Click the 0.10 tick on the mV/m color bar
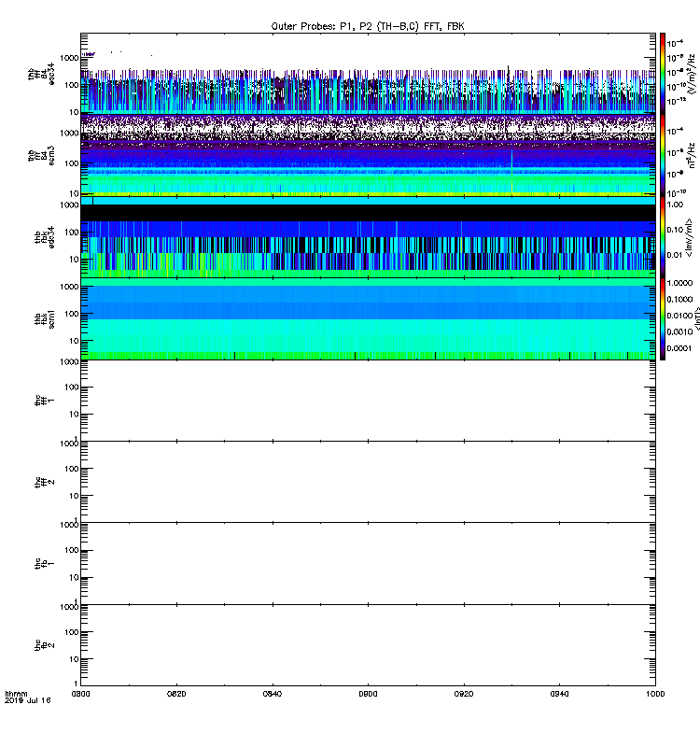Screen dimensions: 700x747 point(675,230)
